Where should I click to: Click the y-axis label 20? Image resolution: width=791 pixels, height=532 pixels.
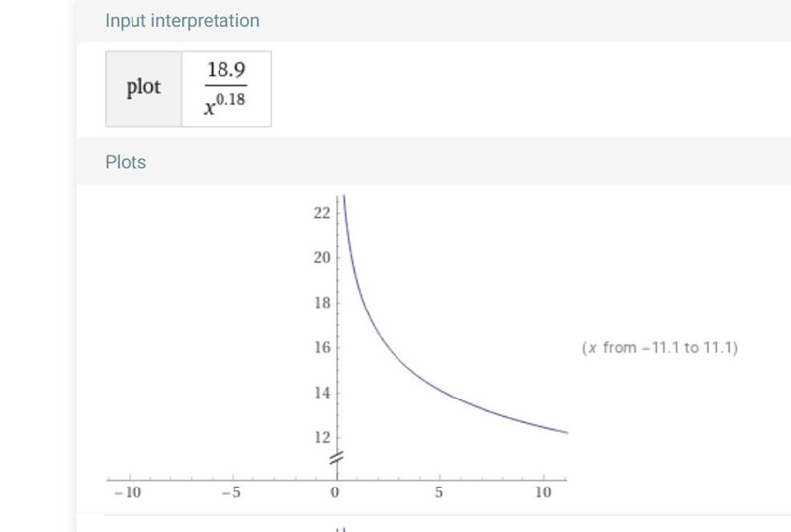[x=321, y=258]
